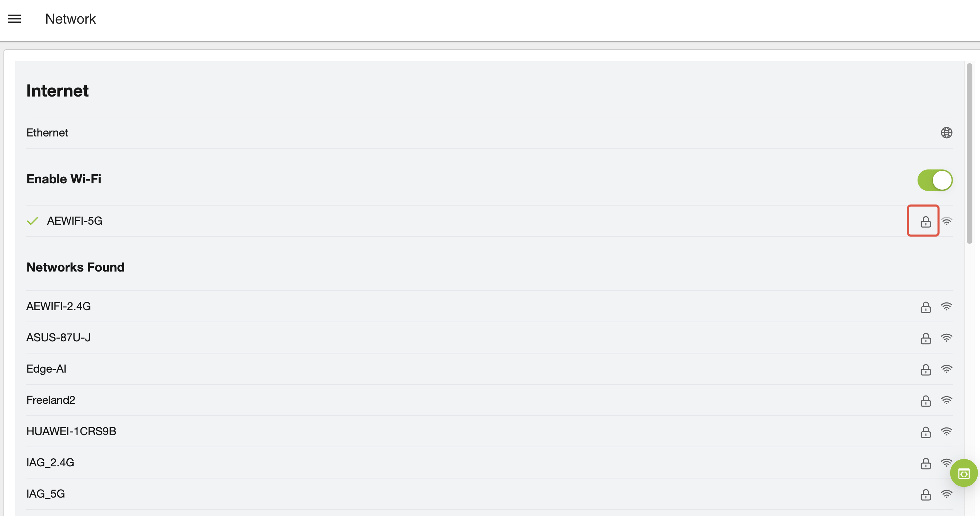The width and height of the screenshot is (980, 516).
Task: Open the hamburger navigation menu
Action: pos(15,19)
